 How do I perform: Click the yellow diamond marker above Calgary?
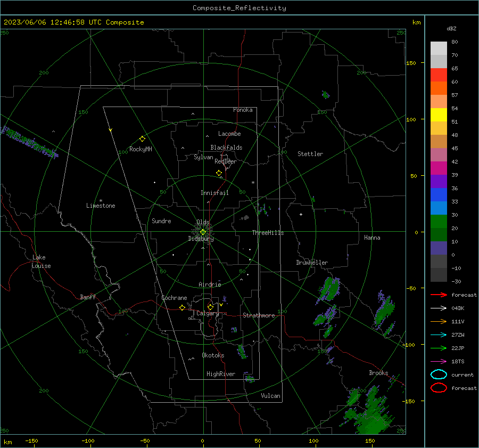pos(210,307)
